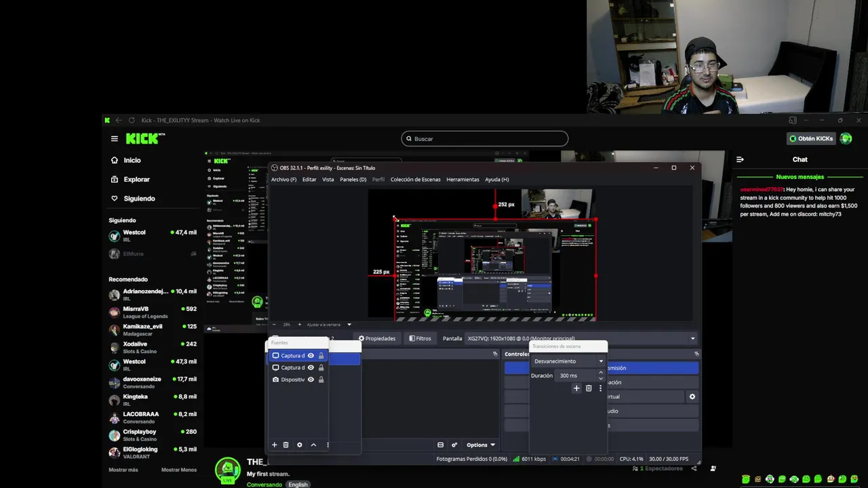Image resolution: width=868 pixels, height=488 pixels.
Task: Open the Pantalla monitor dropdown XG27VQ
Action: coord(581,338)
